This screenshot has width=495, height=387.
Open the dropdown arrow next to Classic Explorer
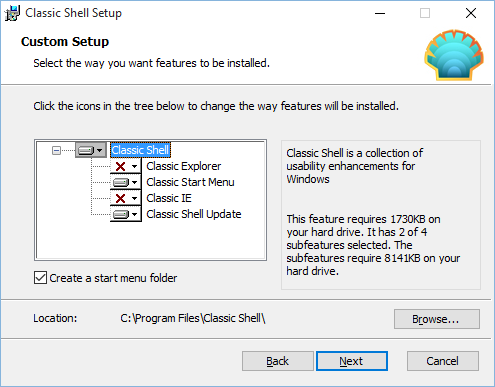click(x=134, y=166)
